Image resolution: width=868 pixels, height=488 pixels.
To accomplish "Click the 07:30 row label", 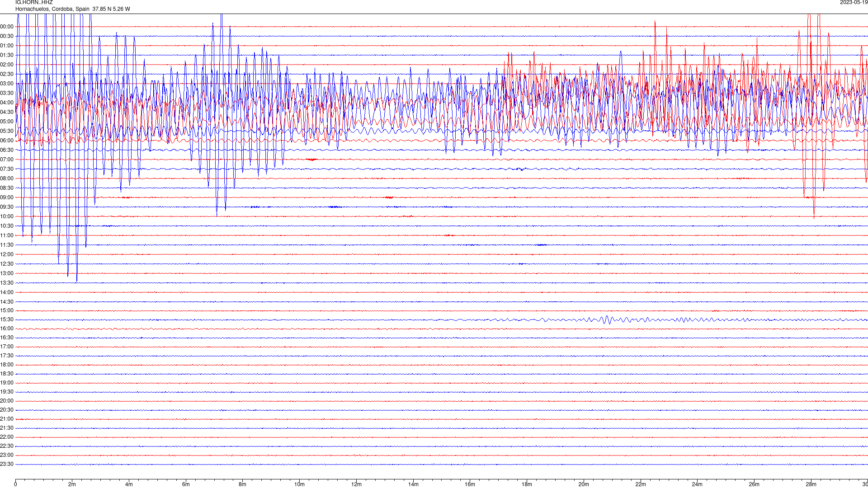I will click(7, 169).
